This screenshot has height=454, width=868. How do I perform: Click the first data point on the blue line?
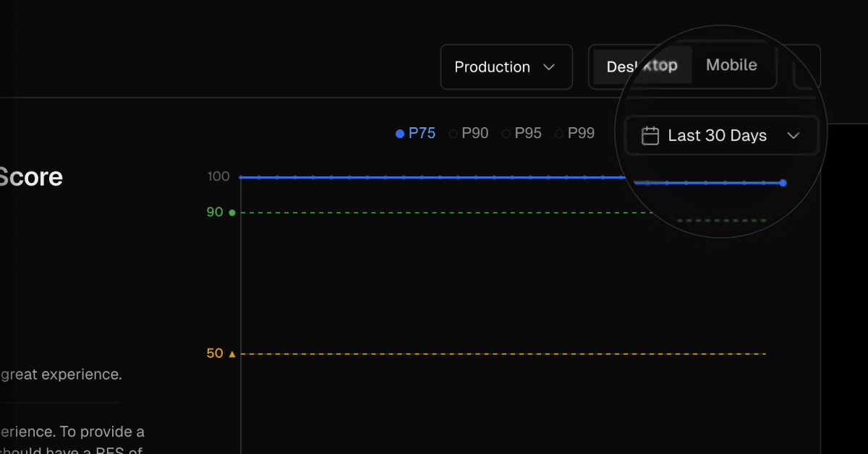(241, 177)
